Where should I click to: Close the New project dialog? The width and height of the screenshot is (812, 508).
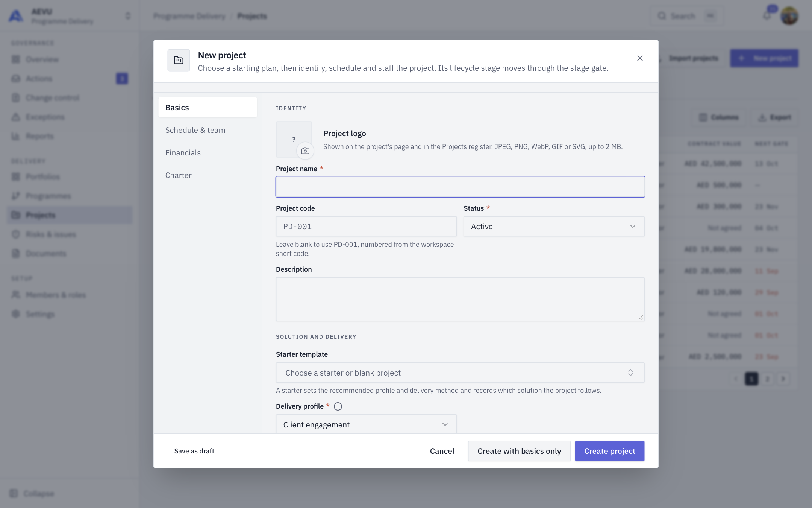click(x=640, y=58)
